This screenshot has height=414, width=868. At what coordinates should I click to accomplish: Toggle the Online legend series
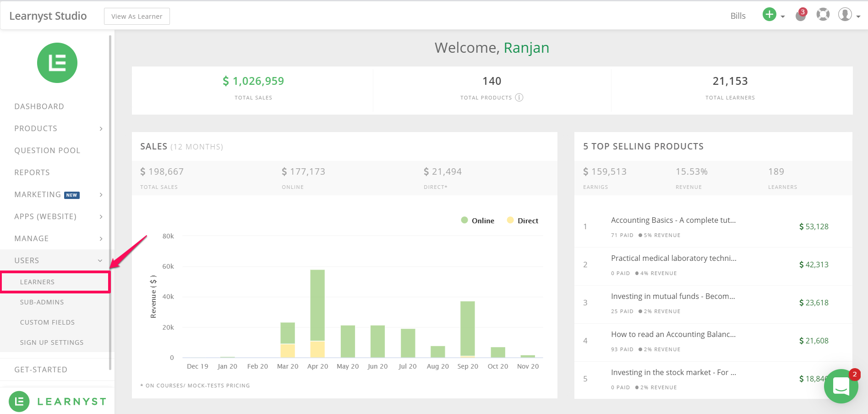pos(478,221)
